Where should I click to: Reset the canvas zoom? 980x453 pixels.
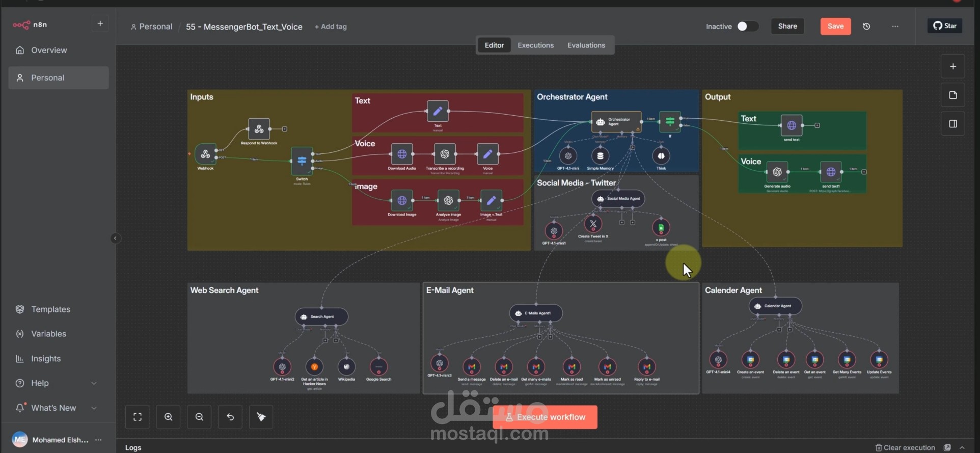pyautogui.click(x=230, y=417)
